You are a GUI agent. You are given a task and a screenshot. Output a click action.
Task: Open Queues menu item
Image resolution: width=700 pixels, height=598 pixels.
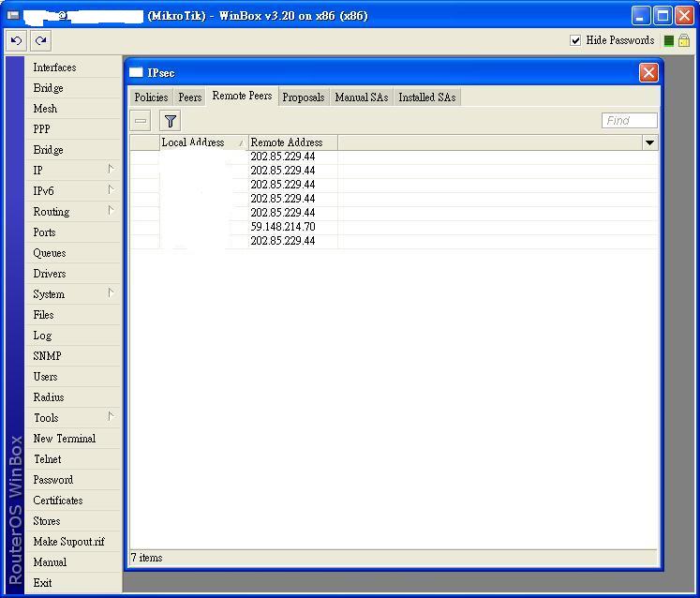[73, 253]
